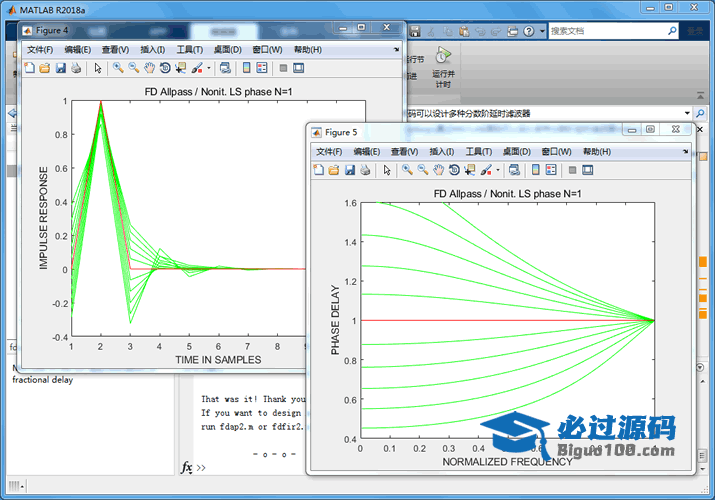Click dock arrow in Figure 5 menu bar
Viewport: 715px width, 500px height.
pyautogui.click(x=686, y=151)
